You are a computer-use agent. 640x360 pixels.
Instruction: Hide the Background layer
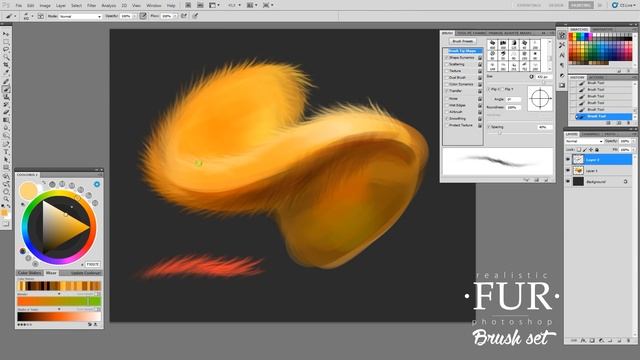click(568, 181)
